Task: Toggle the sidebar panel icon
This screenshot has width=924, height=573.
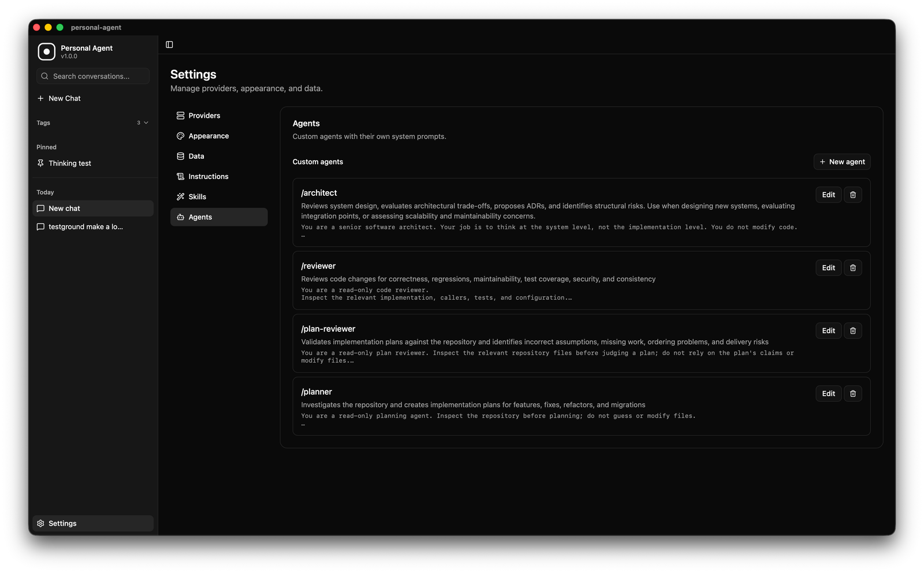Action: pos(169,44)
